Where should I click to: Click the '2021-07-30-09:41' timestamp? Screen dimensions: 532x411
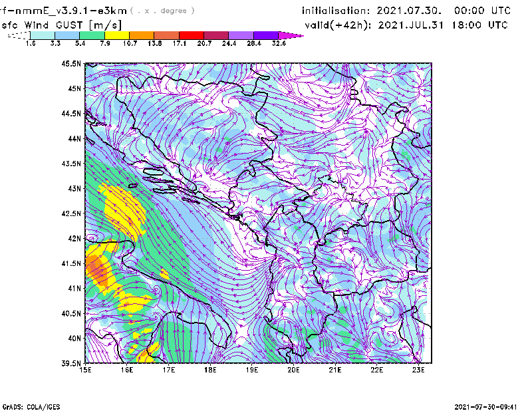[x=485, y=407]
